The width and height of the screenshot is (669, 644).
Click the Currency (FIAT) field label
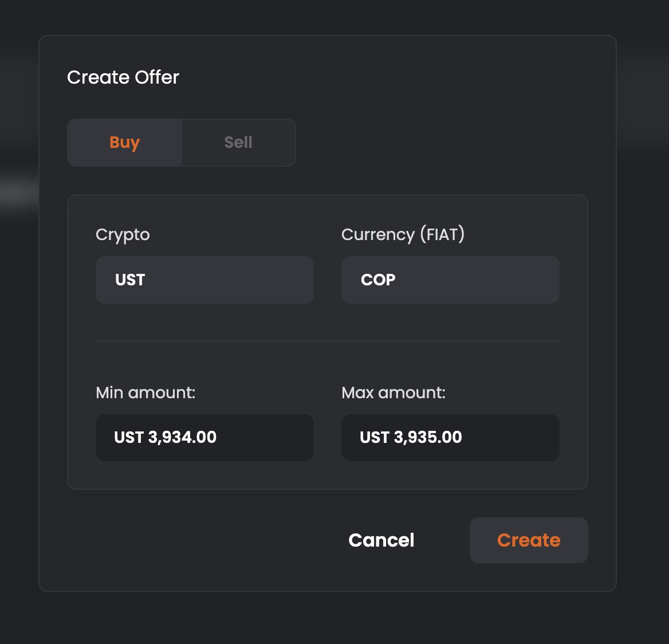tap(403, 234)
